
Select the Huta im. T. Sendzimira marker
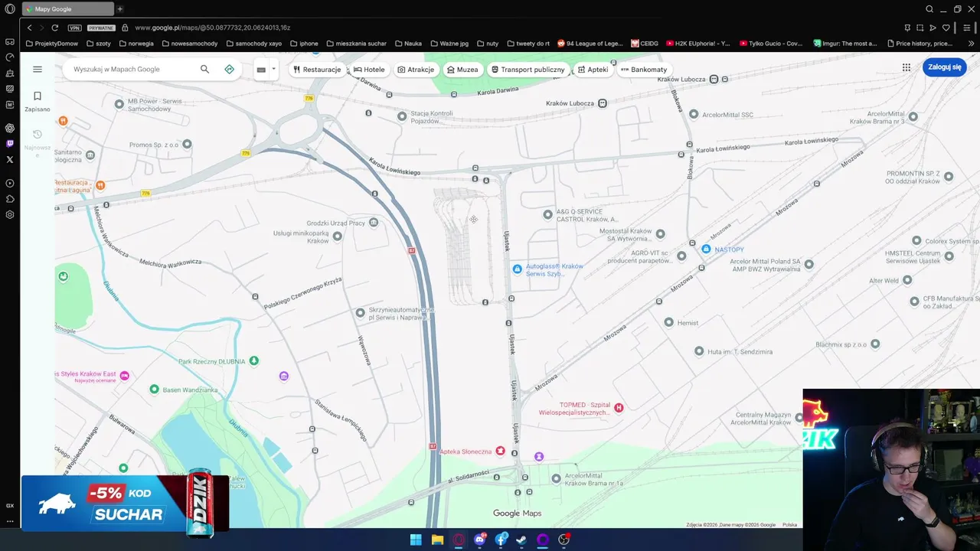(699, 351)
